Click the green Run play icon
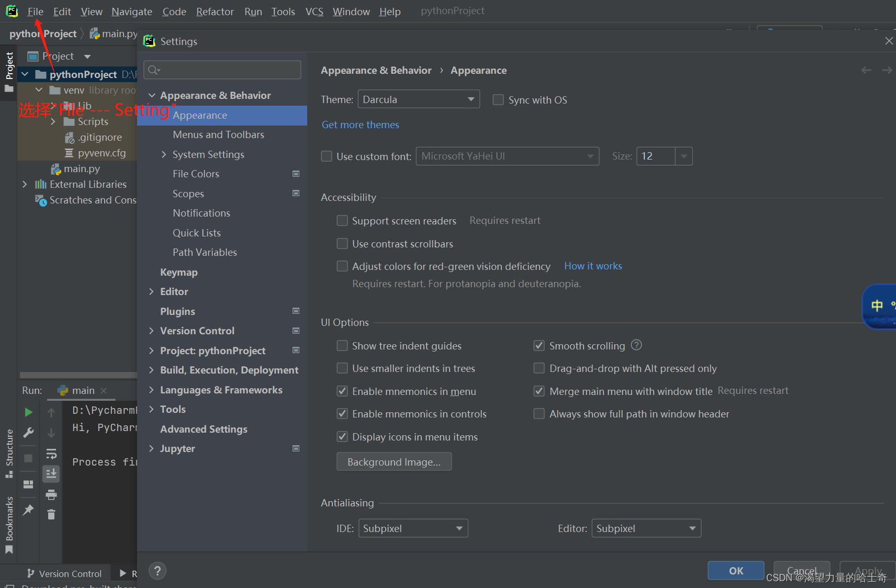 click(x=28, y=412)
